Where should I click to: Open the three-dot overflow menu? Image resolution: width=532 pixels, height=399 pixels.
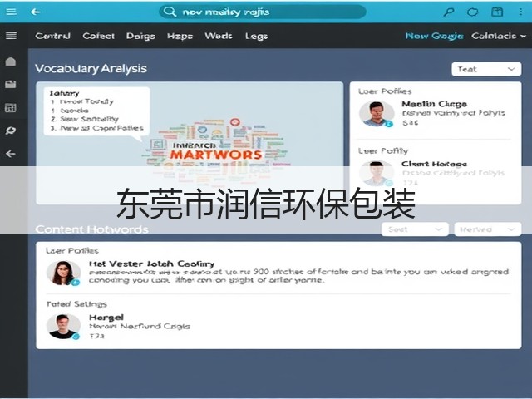pos(520,12)
